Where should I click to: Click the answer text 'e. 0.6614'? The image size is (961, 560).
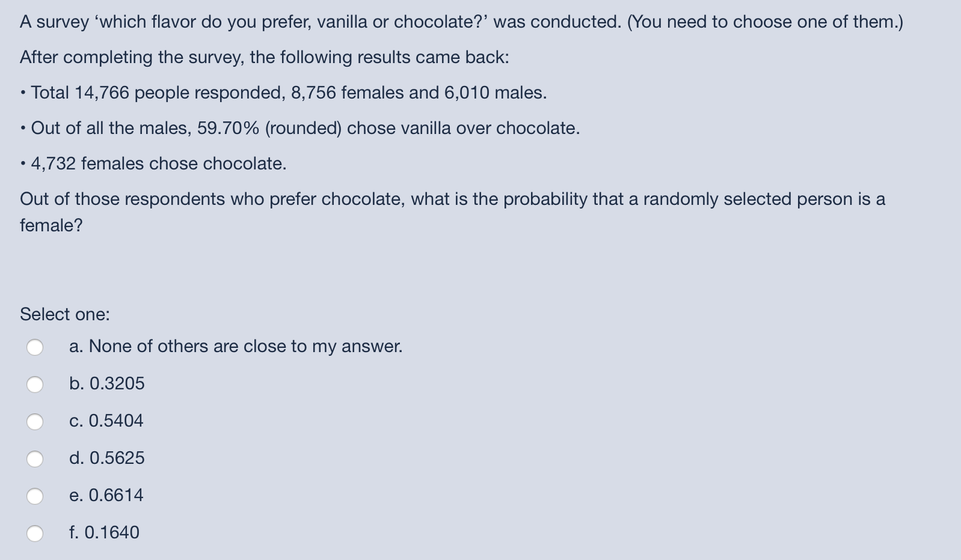[x=106, y=495]
